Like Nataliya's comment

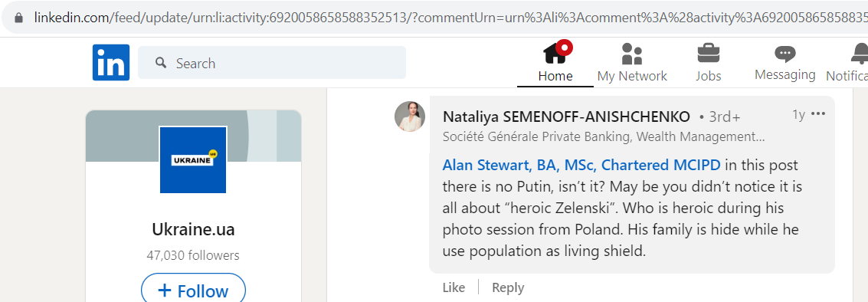(x=454, y=287)
